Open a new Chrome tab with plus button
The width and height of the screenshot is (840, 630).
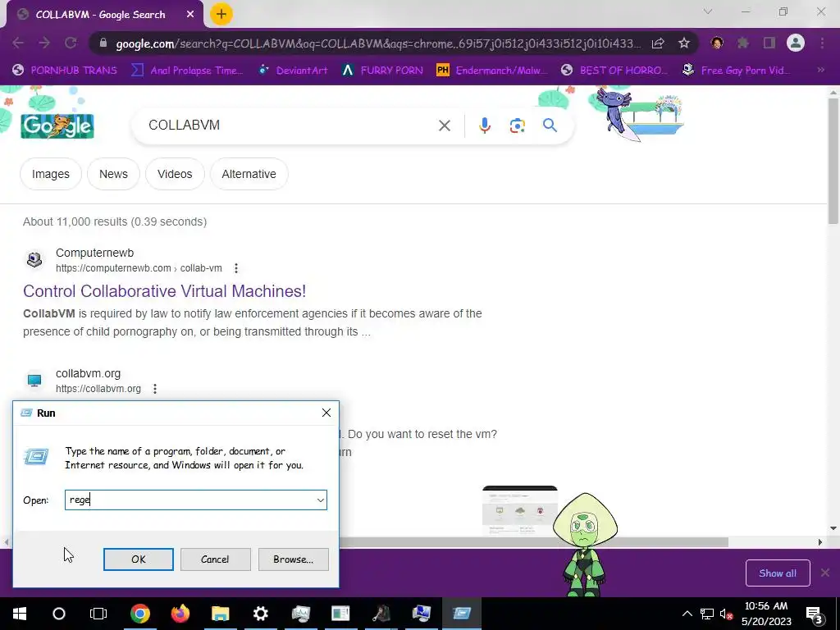[221, 14]
